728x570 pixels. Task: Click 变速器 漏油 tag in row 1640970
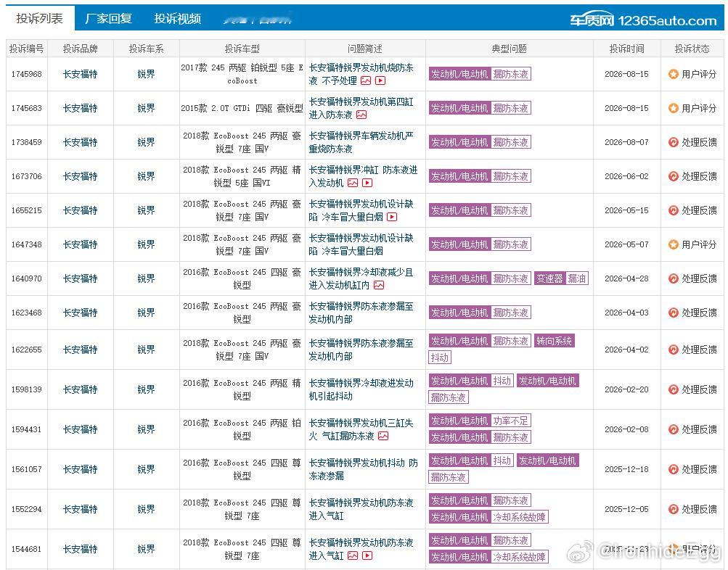[x=561, y=278]
